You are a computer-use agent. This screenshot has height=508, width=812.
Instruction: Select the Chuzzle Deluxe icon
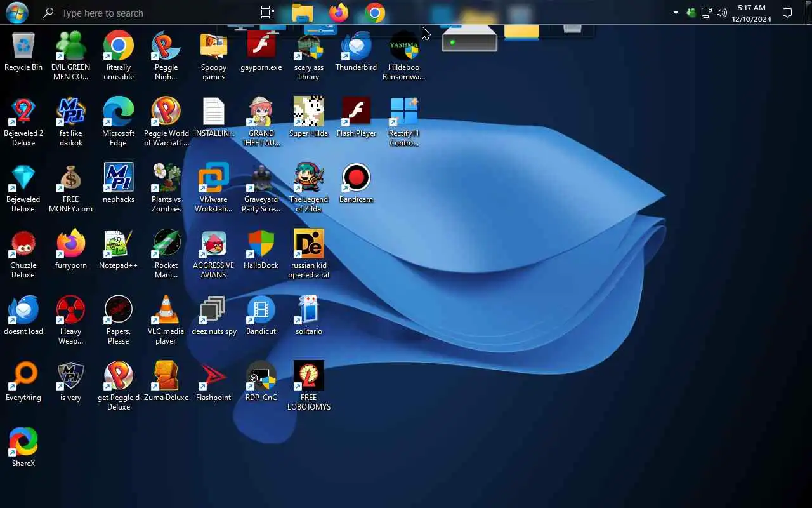[x=23, y=254]
